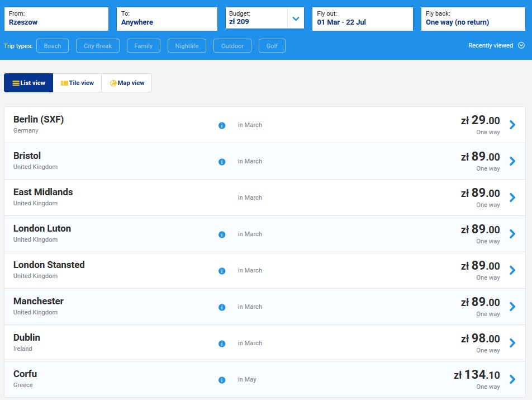Click the From field showing Rzeszow
This screenshot has height=400, width=532.
click(x=56, y=18)
